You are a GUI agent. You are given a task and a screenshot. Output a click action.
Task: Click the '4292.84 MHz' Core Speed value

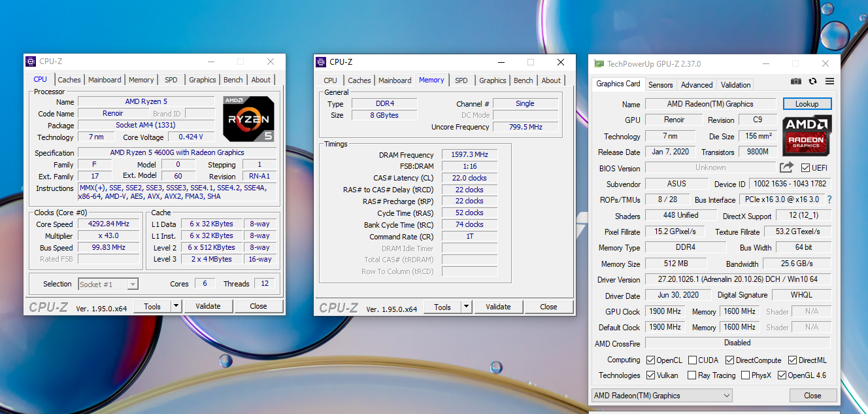(x=108, y=224)
